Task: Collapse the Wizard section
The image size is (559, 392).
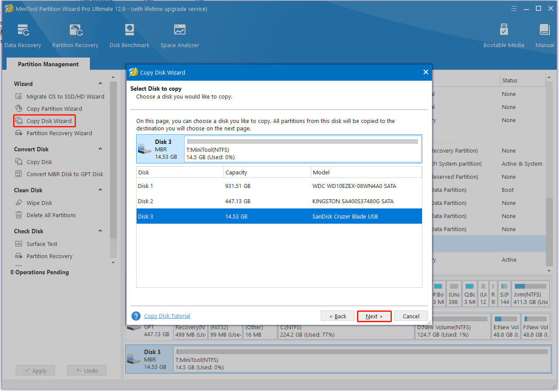Action: pyautogui.click(x=100, y=84)
